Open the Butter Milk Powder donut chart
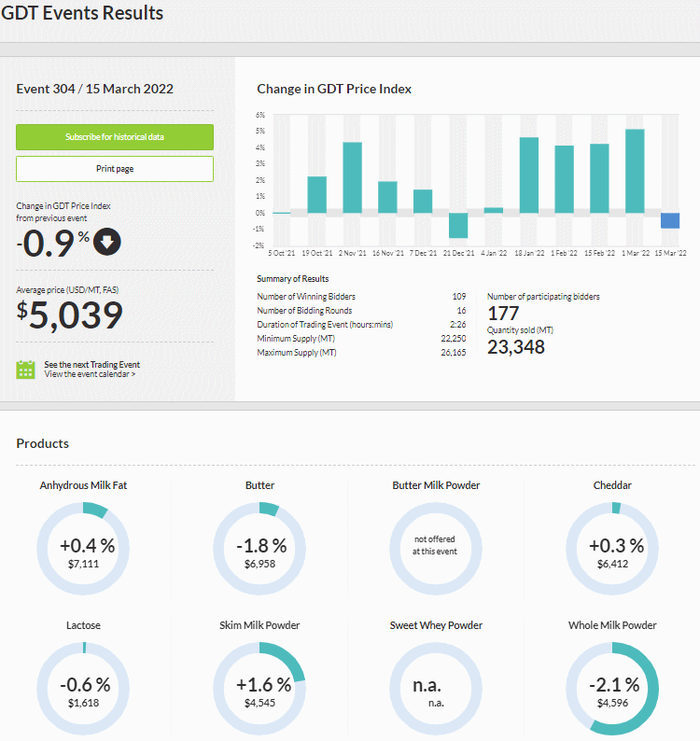Viewport: 700px width, 741px height. point(436,549)
